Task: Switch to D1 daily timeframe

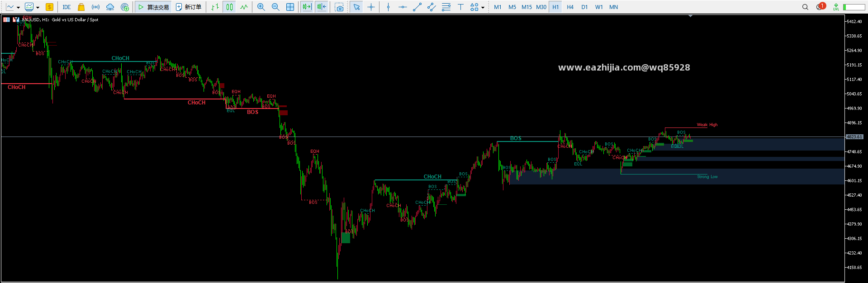Action: 584,7
